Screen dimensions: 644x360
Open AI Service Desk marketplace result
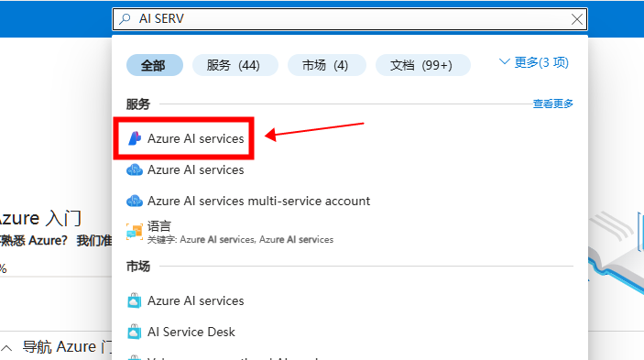[x=191, y=332]
